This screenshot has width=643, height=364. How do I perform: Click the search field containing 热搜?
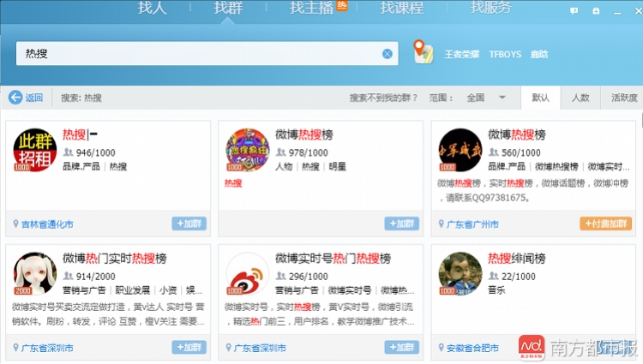(x=207, y=53)
